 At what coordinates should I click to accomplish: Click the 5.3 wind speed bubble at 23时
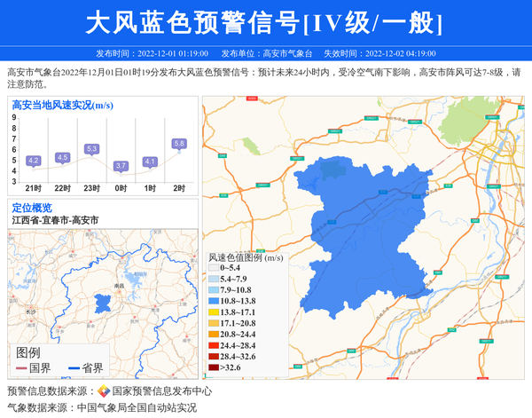[92, 149]
